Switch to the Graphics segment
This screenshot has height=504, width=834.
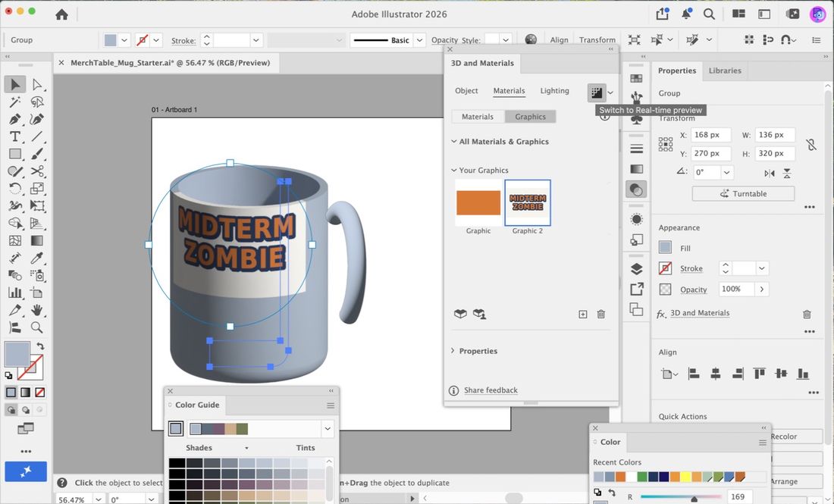click(530, 117)
